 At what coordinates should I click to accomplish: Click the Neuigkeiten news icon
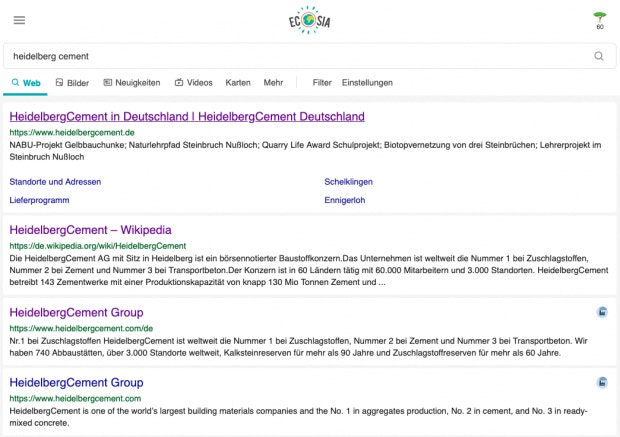coord(108,82)
